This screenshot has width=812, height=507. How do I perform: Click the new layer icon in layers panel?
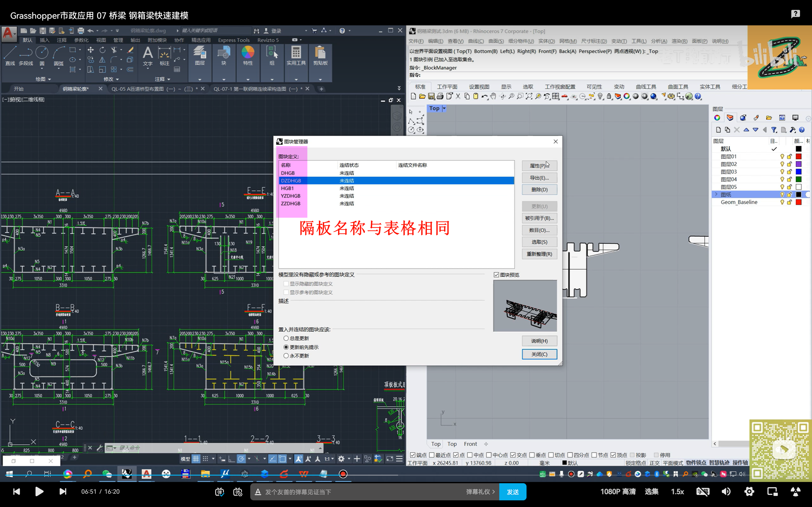pos(718,130)
